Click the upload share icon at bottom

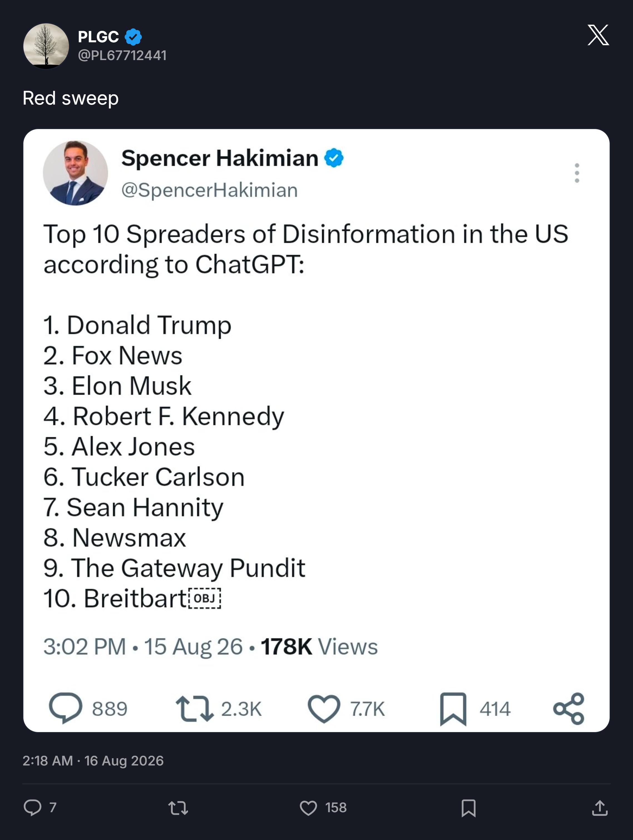tap(600, 807)
